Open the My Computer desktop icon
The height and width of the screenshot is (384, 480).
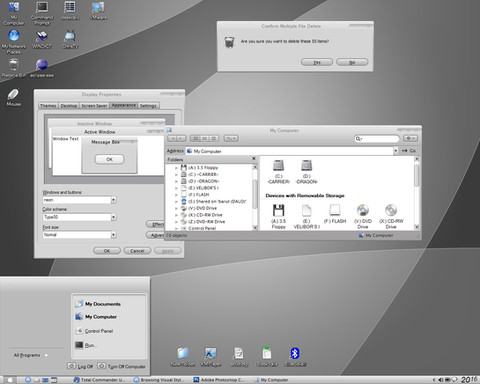pyautogui.click(x=14, y=13)
